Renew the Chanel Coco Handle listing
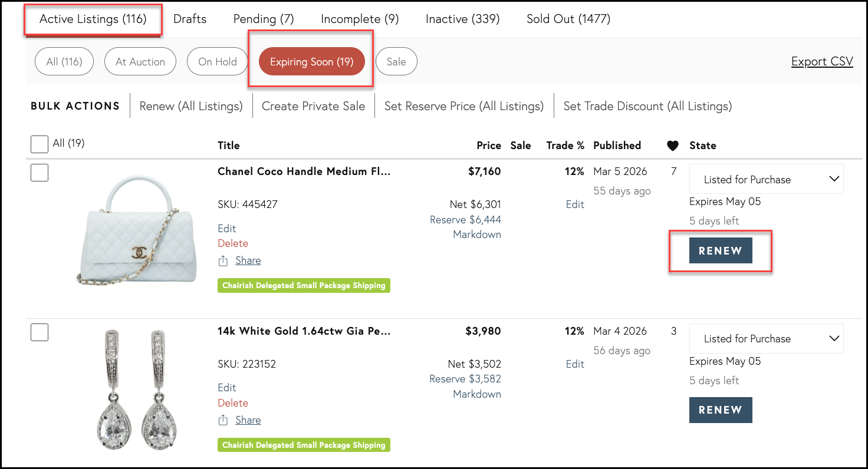The image size is (868, 469). point(721,250)
